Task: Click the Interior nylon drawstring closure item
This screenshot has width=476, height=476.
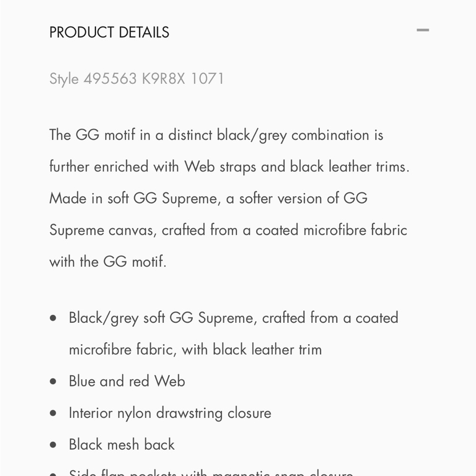Action: [x=170, y=413]
